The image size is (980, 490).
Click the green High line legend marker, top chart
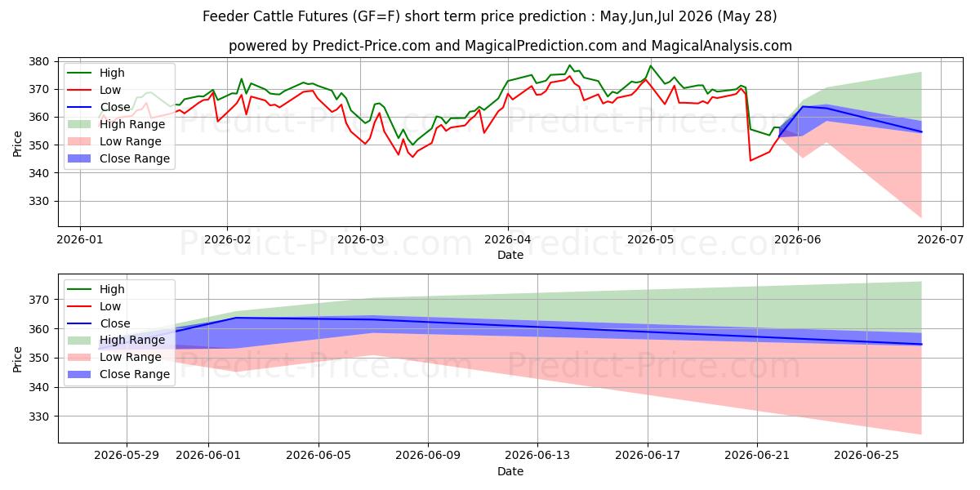click(x=81, y=73)
